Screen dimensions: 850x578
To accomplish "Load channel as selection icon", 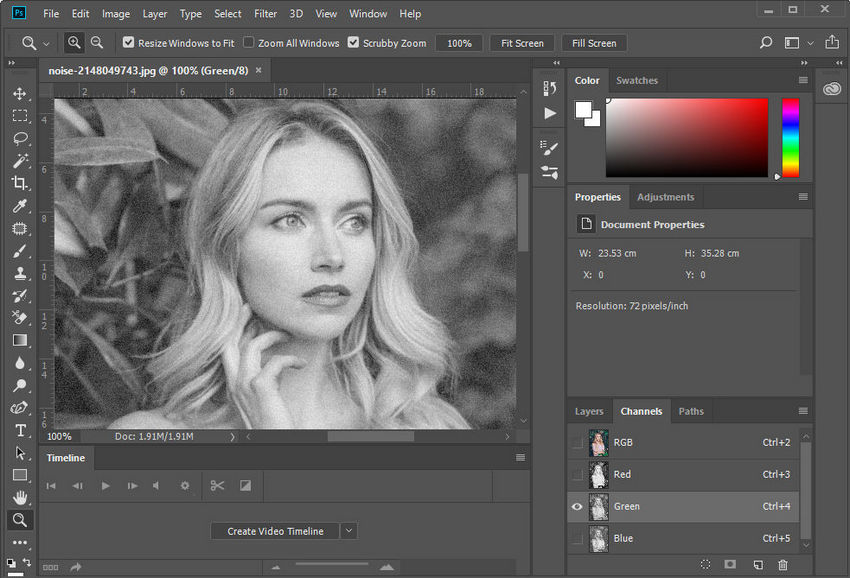I will pyautogui.click(x=705, y=564).
